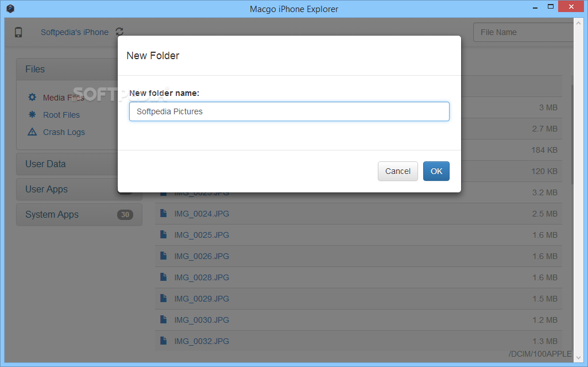The height and width of the screenshot is (367, 588).
Task: Click file icon next to IMG_0028.JPG
Action: (x=164, y=277)
